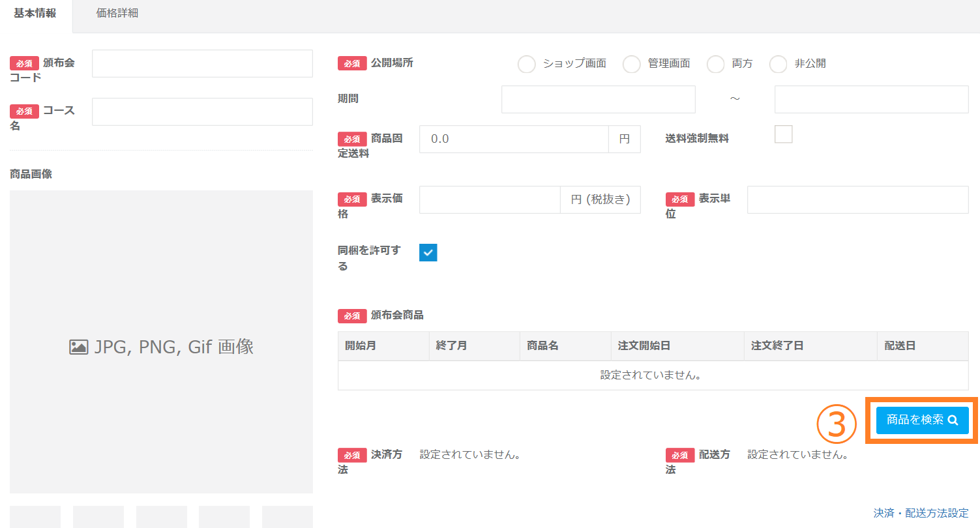
Task: Open the 基本情報 tab
Action: (x=35, y=13)
